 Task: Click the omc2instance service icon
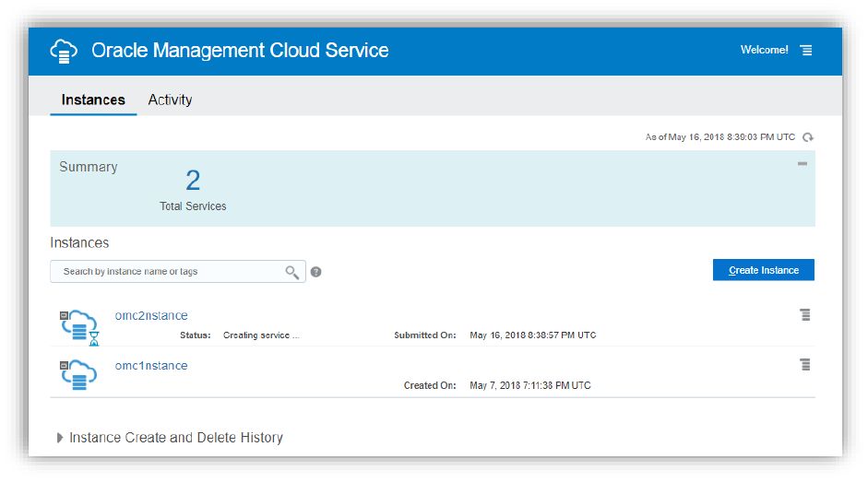78,325
